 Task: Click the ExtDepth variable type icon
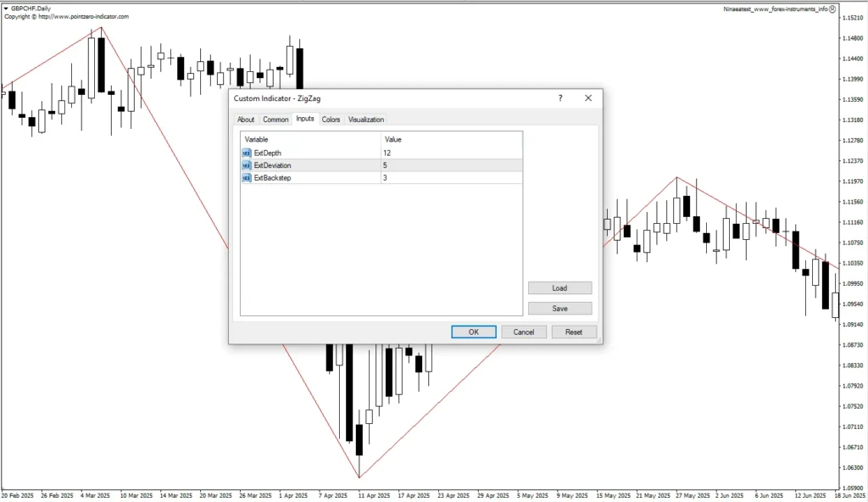pos(247,153)
